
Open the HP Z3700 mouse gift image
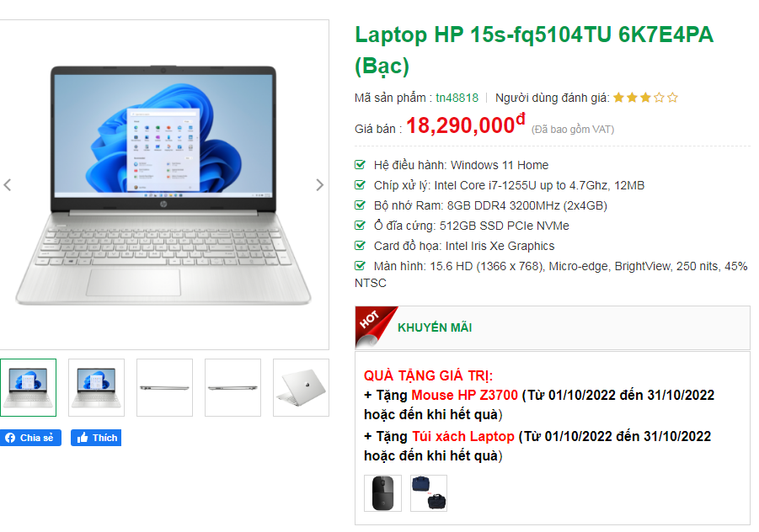click(x=383, y=493)
